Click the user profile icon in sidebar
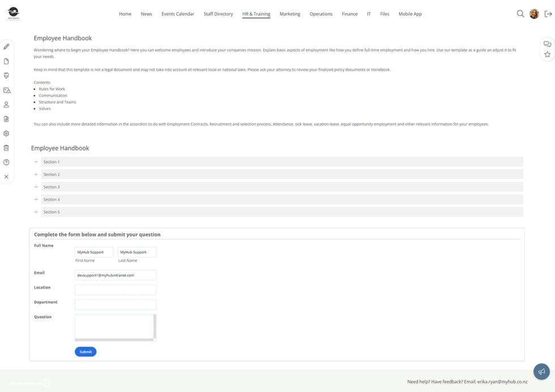The width and height of the screenshot is (555, 392). point(6,104)
